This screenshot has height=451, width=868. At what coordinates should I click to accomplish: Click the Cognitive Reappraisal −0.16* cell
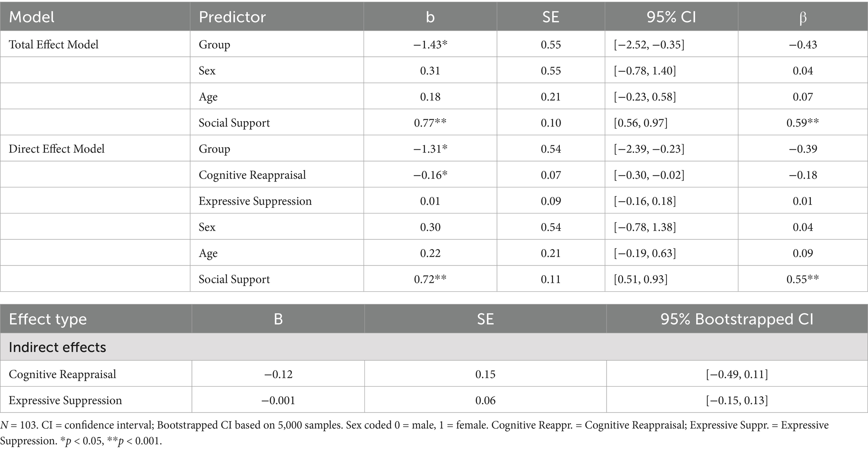click(x=430, y=174)
